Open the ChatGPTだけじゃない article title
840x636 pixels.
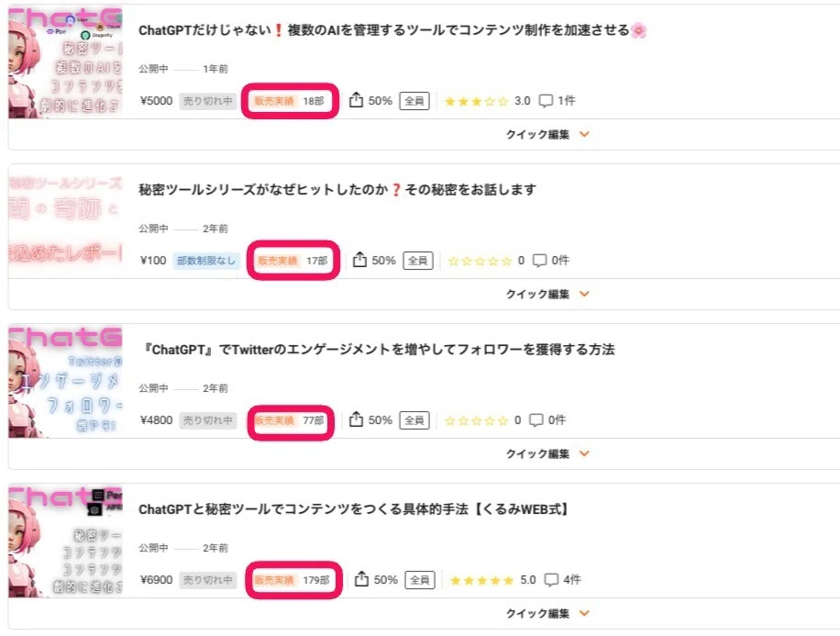click(x=392, y=30)
